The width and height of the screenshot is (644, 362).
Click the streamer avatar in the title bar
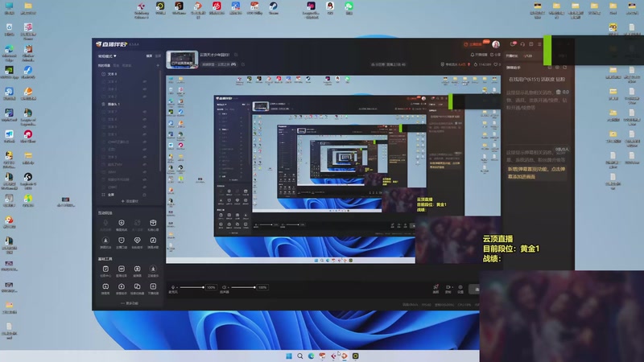(x=496, y=44)
